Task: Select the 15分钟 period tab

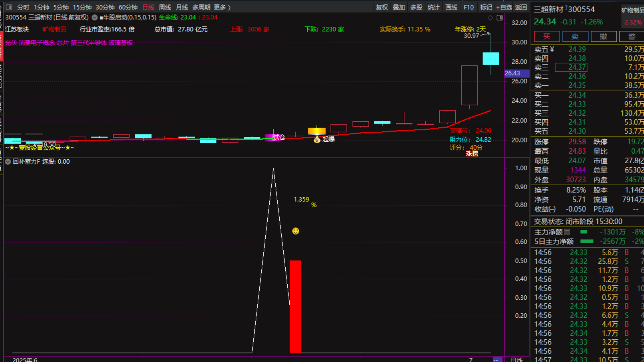Action: point(82,7)
